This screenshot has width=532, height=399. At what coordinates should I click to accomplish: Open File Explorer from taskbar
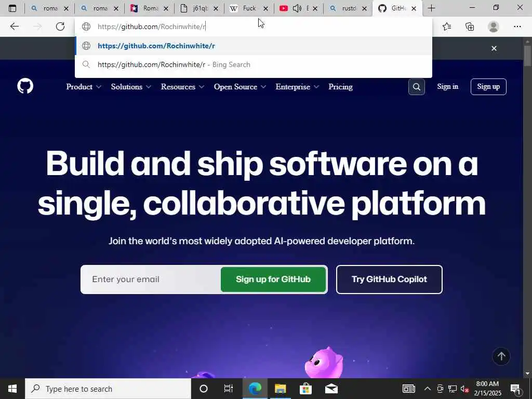pyautogui.click(x=280, y=389)
